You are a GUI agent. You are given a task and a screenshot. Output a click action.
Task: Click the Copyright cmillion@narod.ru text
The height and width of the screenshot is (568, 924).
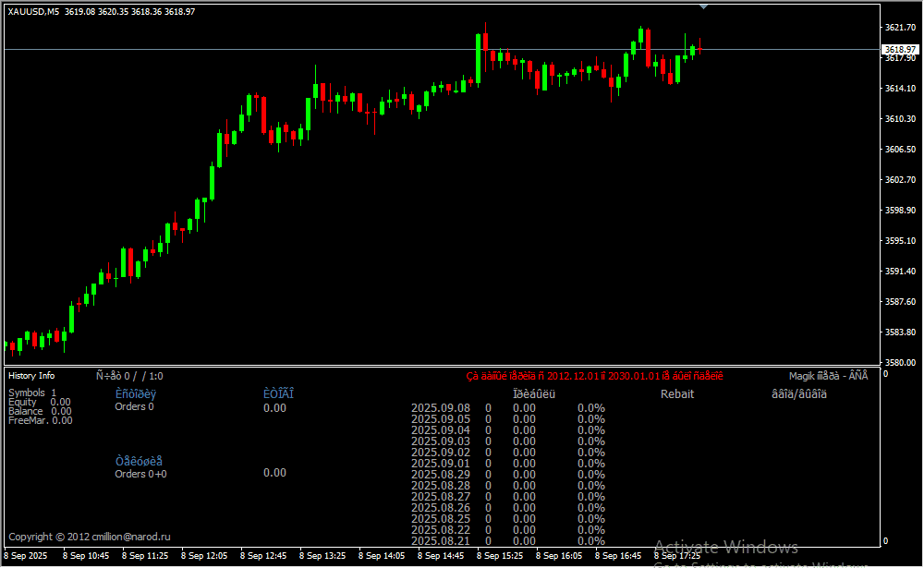pyautogui.click(x=90, y=537)
